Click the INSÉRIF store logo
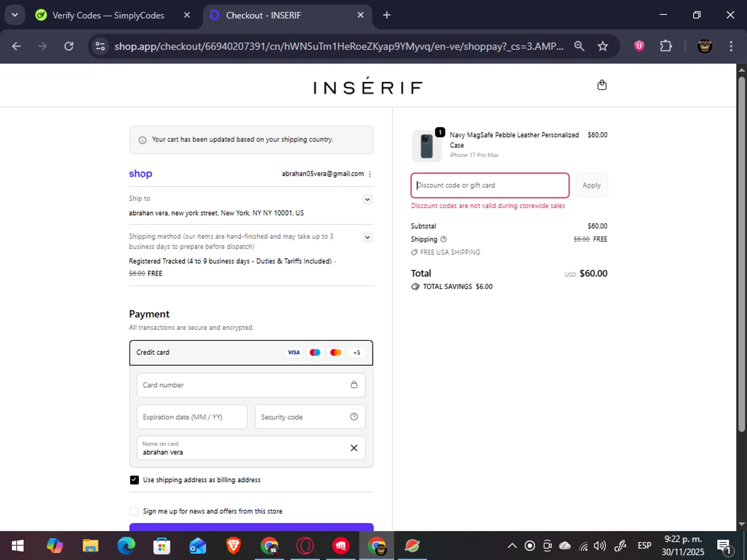747x560 pixels. (368, 87)
